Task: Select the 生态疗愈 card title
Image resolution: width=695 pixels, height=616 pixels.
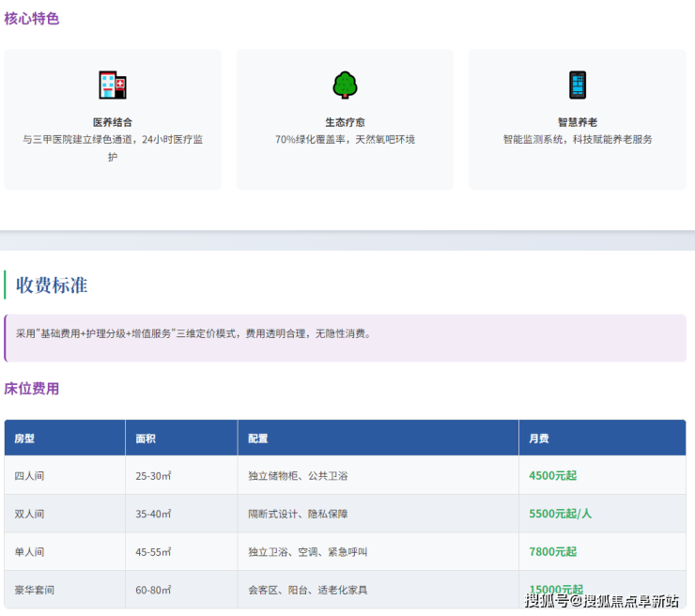Action: 345,122
